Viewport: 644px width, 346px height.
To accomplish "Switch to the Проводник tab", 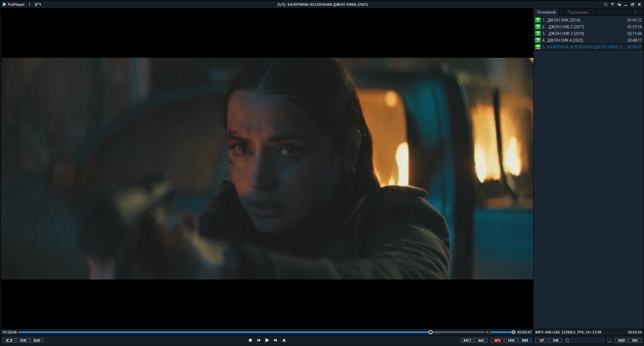I will pos(578,12).
